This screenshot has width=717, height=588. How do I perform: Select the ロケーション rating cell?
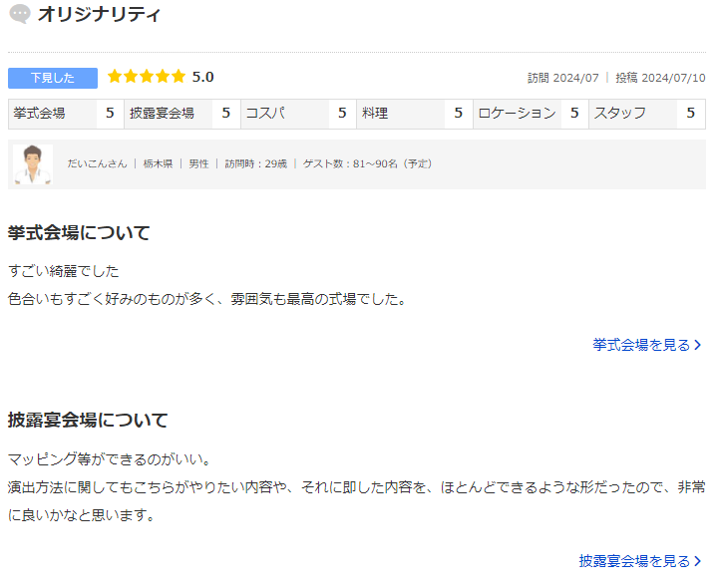[530, 114]
